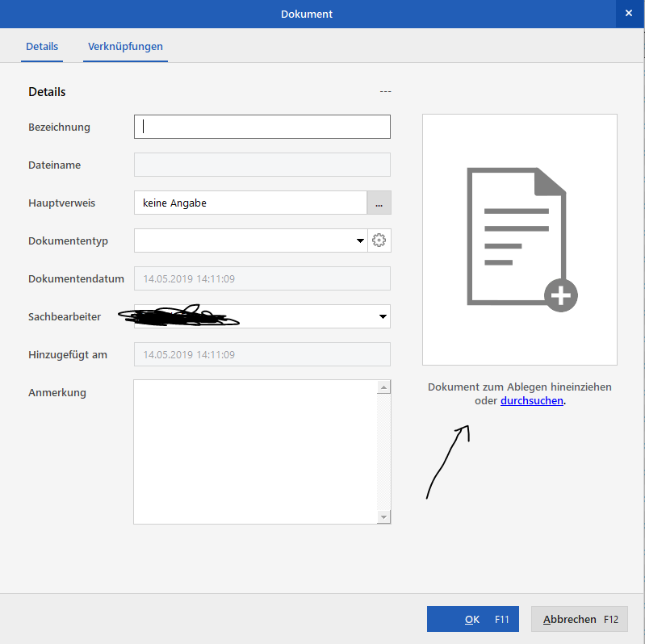Click Anmerkung scrollbar up arrow

[383, 387]
